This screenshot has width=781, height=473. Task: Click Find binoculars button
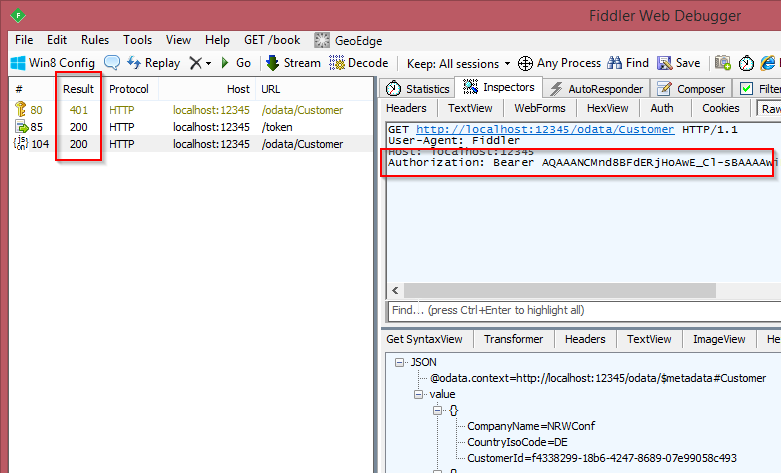pyautogui.click(x=628, y=63)
